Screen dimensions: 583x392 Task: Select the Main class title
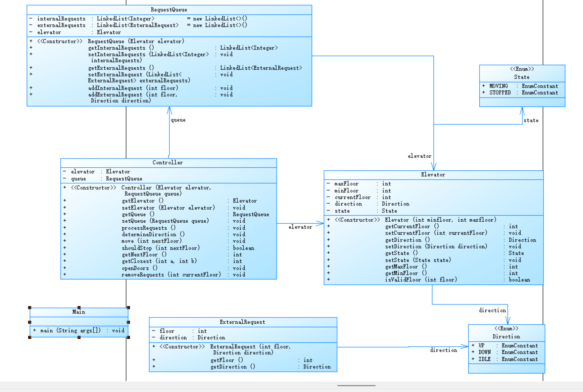pyautogui.click(x=79, y=312)
